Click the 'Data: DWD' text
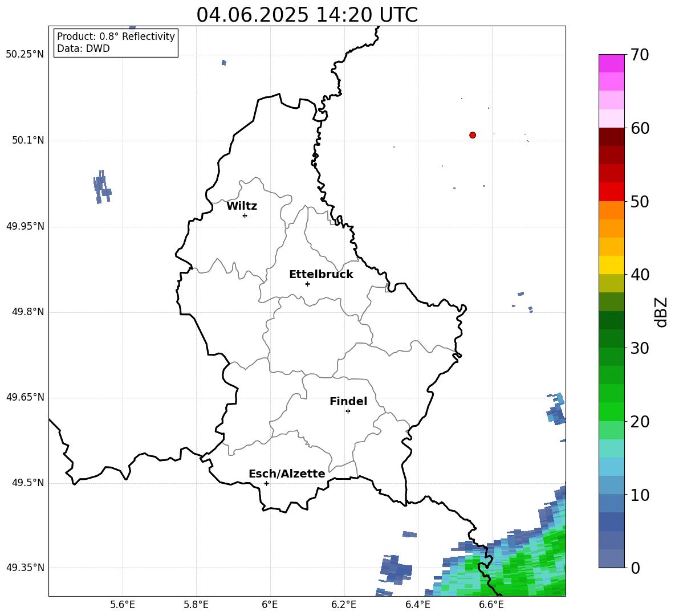Screen dimensions: 675x616 click(83, 48)
